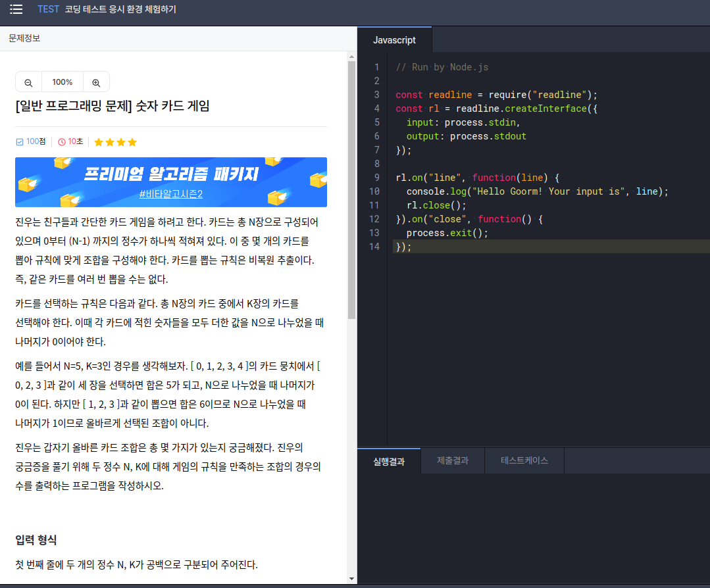Click the problem panel scroll down arrow
This screenshot has height=588, width=710.
pyautogui.click(x=351, y=579)
